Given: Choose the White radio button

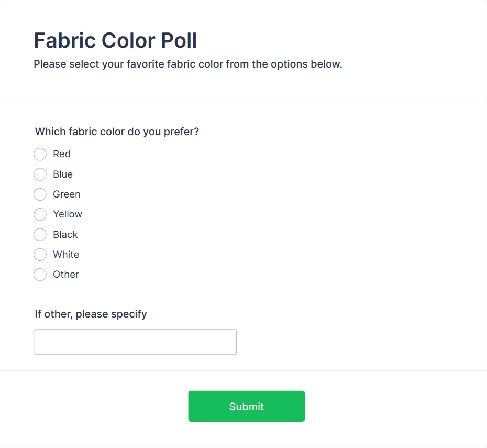Looking at the screenshot, I should tap(40, 255).
